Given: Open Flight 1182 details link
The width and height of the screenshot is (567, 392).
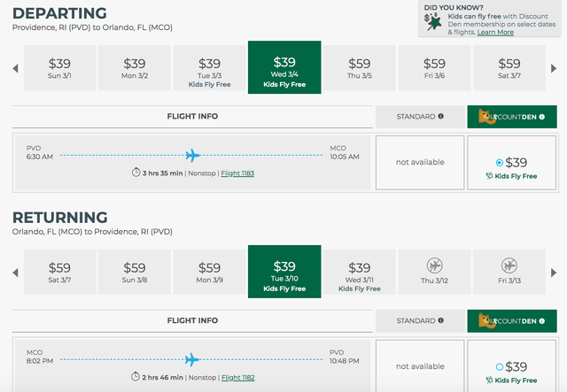Looking at the screenshot, I should click(x=237, y=377).
